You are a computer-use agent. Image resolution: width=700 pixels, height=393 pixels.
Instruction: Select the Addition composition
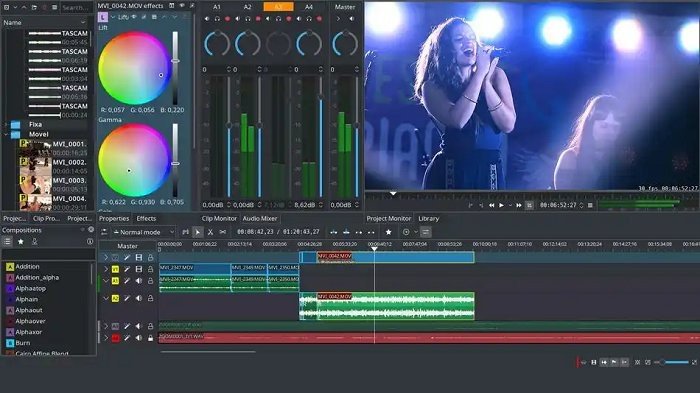[27, 267]
